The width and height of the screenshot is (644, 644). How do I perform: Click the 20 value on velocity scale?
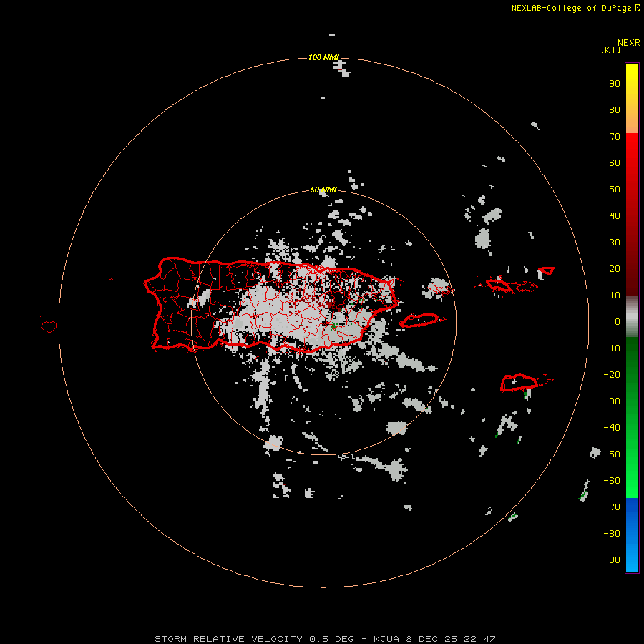tap(615, 268)
